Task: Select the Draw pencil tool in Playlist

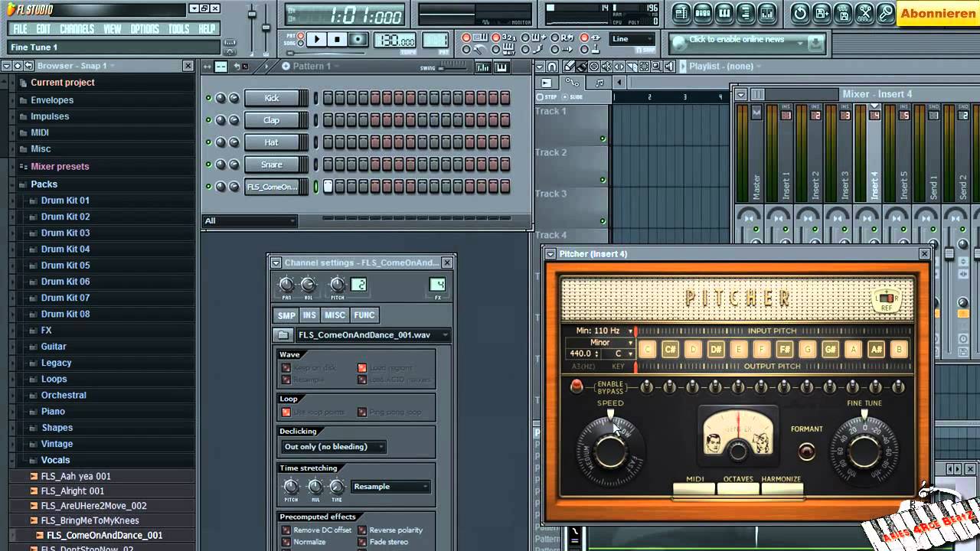Action: pos(570,67)
